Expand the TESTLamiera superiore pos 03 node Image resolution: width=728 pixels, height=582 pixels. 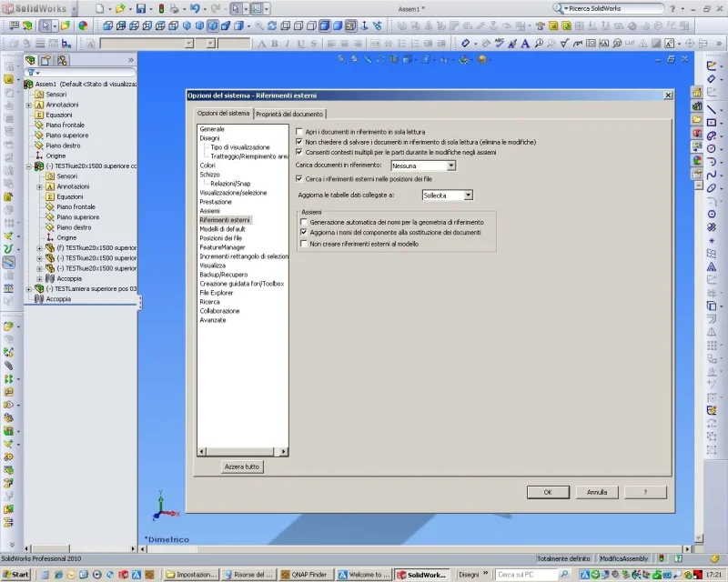point(29,288)
